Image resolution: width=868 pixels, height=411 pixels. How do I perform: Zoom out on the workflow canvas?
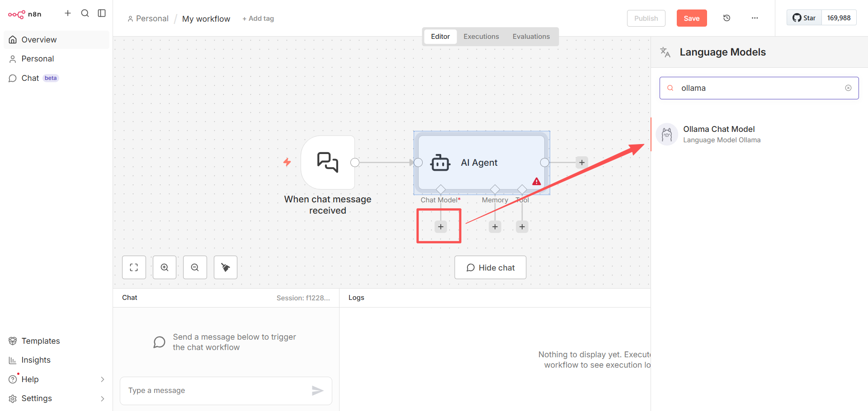click(195, 267)
